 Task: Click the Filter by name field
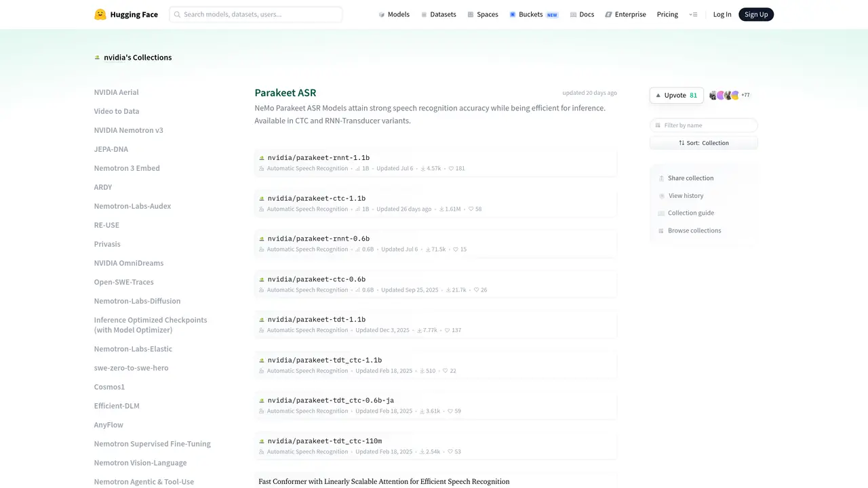pyautogui.click(x=704, y=125)
